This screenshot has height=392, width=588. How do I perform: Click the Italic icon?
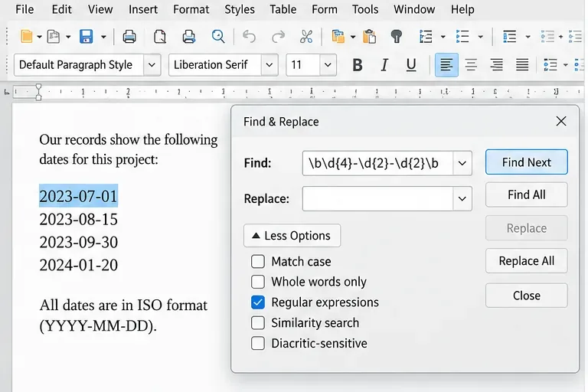click(x=384, y=65)
